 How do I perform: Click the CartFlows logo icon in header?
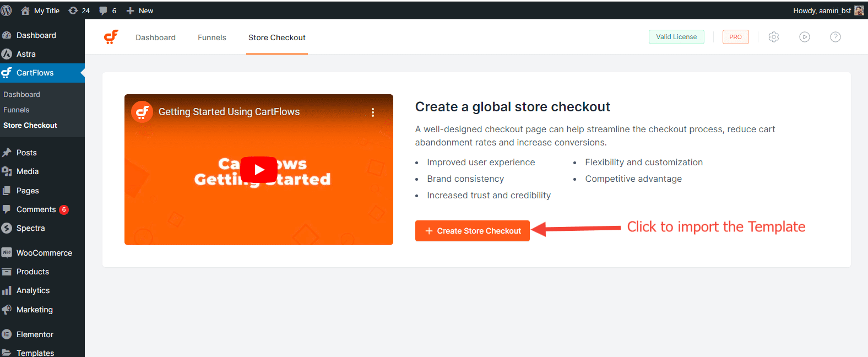tap(111, 37)
